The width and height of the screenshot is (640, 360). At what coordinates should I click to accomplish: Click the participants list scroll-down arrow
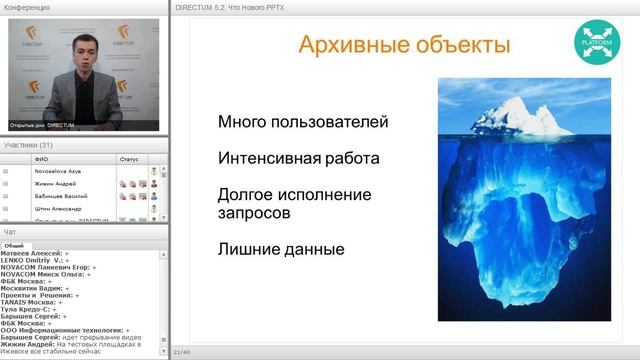tap(164, 218)
